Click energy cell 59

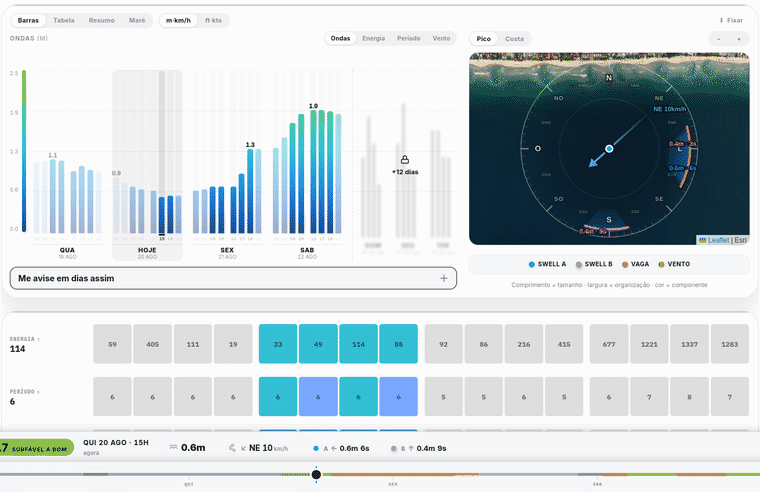112,344
